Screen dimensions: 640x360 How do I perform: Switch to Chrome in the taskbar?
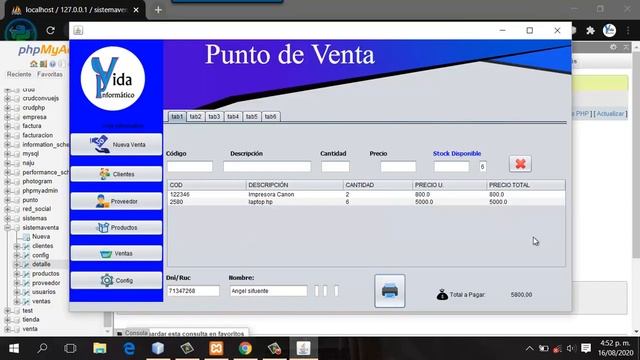(245, 348)
